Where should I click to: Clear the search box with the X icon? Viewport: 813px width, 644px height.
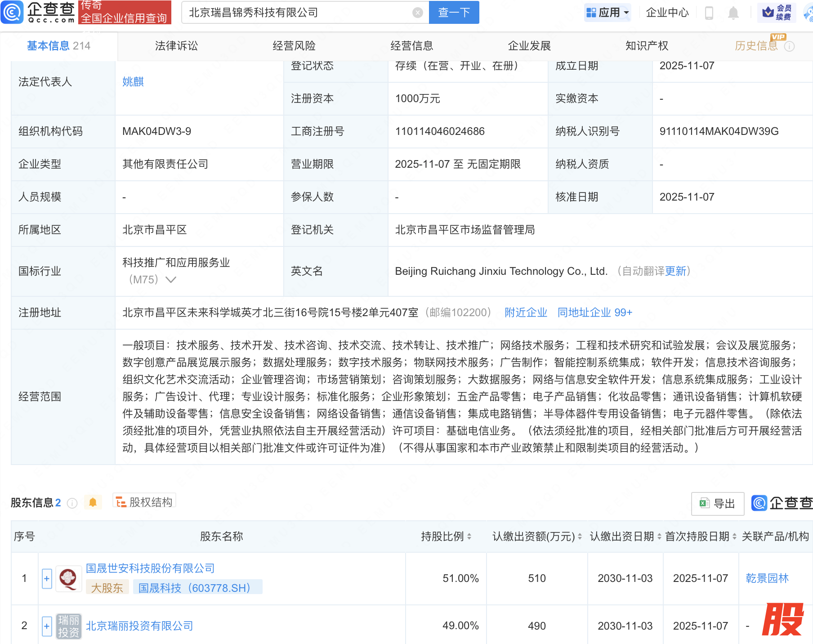pyautogui.click(x=417, y=13)
